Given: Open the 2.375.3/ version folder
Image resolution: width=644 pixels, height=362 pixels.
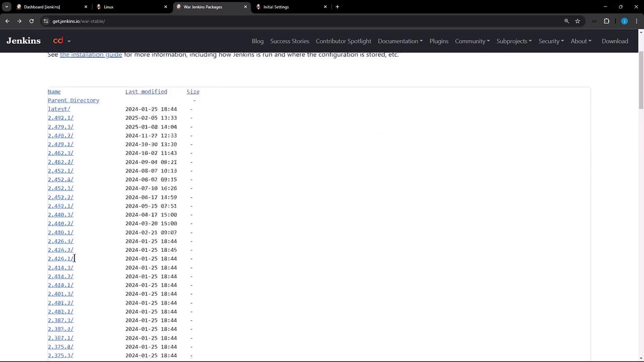Looking at the screenshot, I should click(x=60, y=355).
